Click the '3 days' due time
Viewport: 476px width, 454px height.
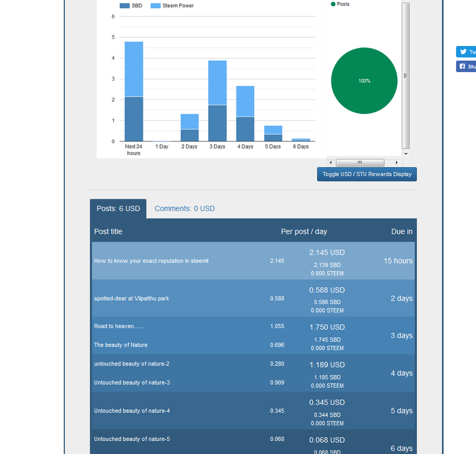[x=402, y=335]
